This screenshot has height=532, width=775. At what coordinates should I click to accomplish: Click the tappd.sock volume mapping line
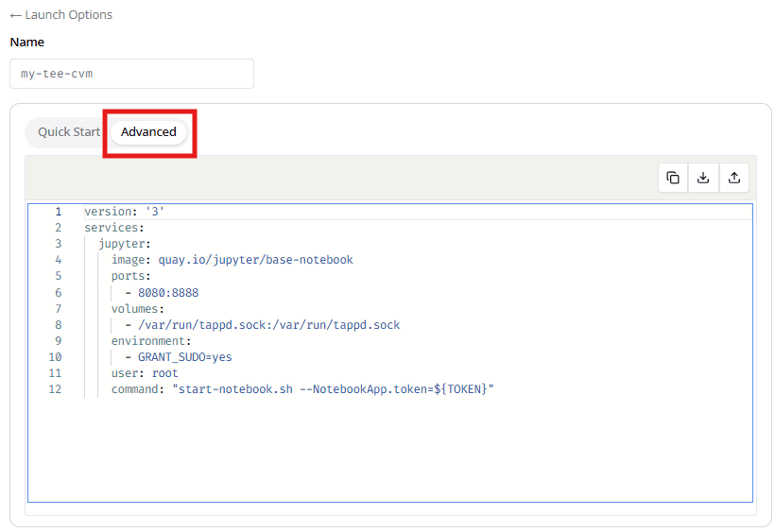[268, 325]
